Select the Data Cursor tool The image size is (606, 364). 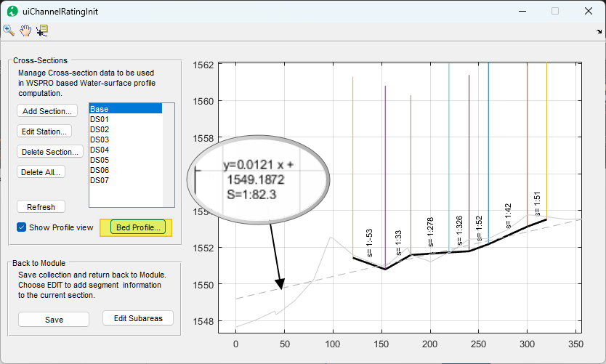click(42, 30)
